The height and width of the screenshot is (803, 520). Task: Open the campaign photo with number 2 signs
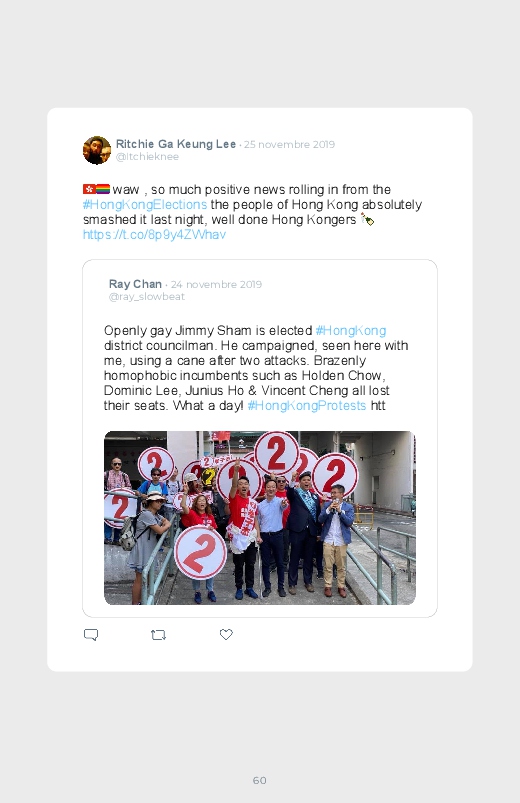click(x=260, y=518)
